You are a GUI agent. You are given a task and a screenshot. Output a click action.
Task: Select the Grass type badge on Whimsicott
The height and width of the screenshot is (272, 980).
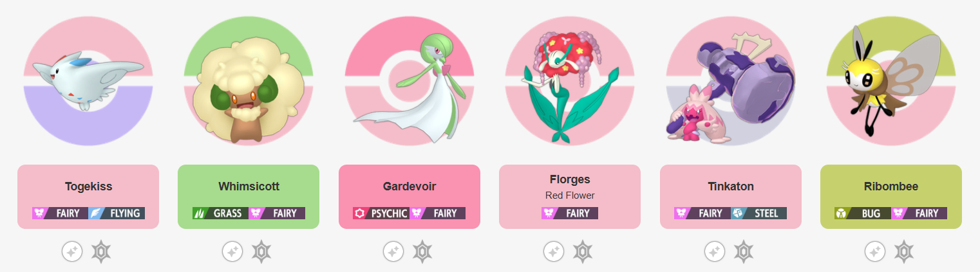pyautogui.click(x=220, y=213)
